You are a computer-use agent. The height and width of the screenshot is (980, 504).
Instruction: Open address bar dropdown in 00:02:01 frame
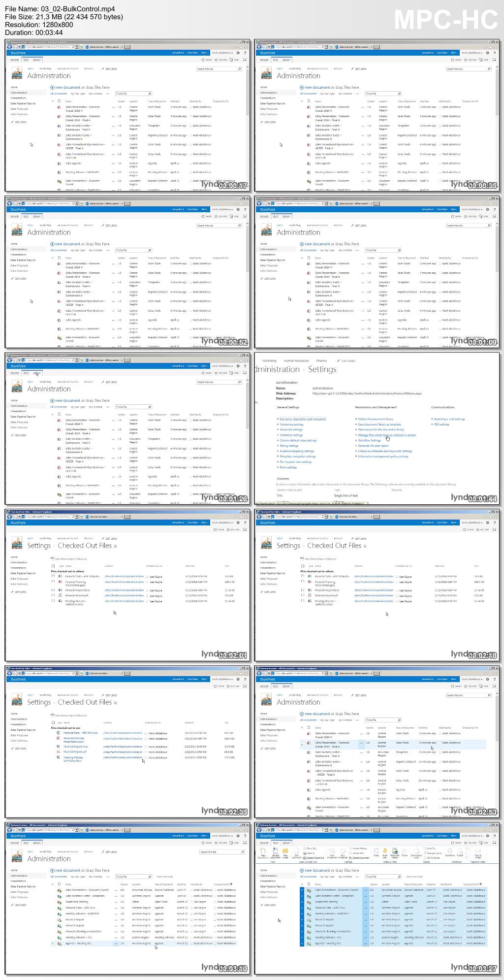point(77,517)
